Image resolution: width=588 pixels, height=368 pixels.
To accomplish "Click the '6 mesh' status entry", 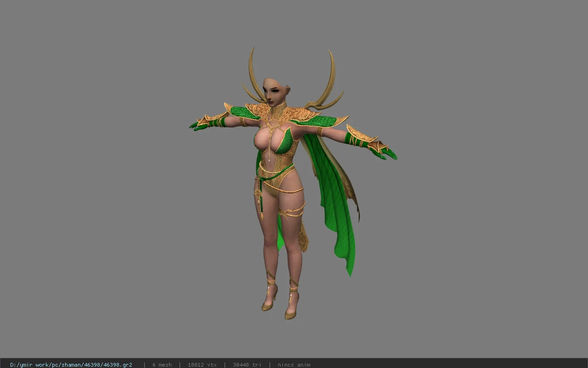I will click(162, 365).
